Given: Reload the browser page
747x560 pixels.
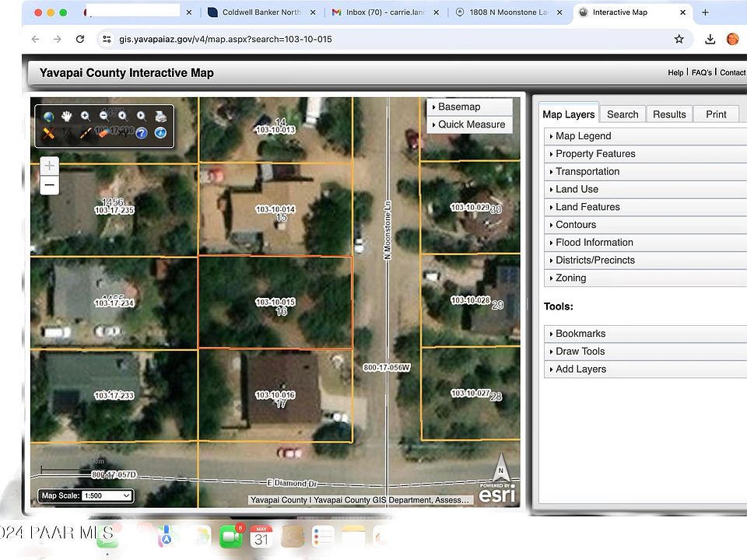Looking at the screenshot, I should pos(80,39).
